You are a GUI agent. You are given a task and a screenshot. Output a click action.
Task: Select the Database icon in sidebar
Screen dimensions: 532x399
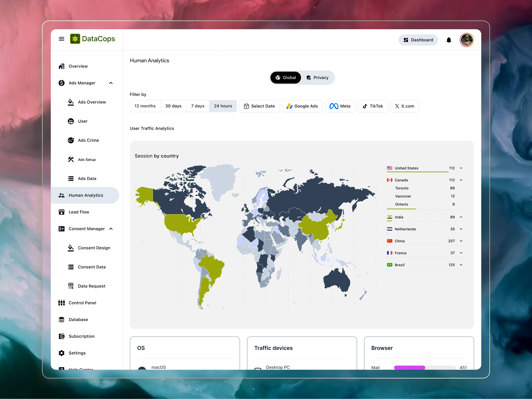coord(62,319)
